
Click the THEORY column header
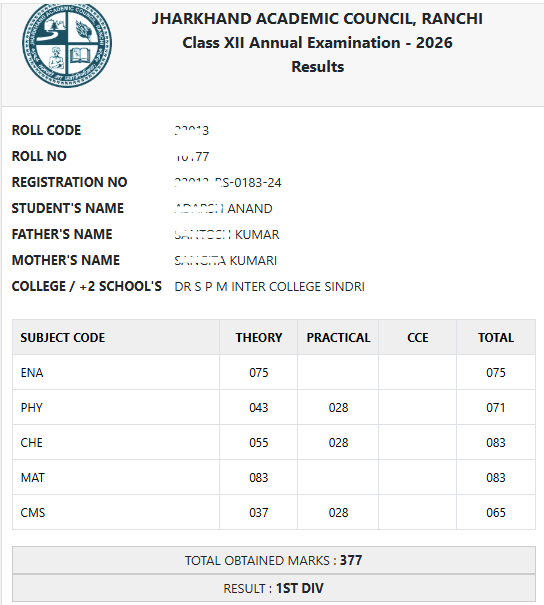pos(258,337)
